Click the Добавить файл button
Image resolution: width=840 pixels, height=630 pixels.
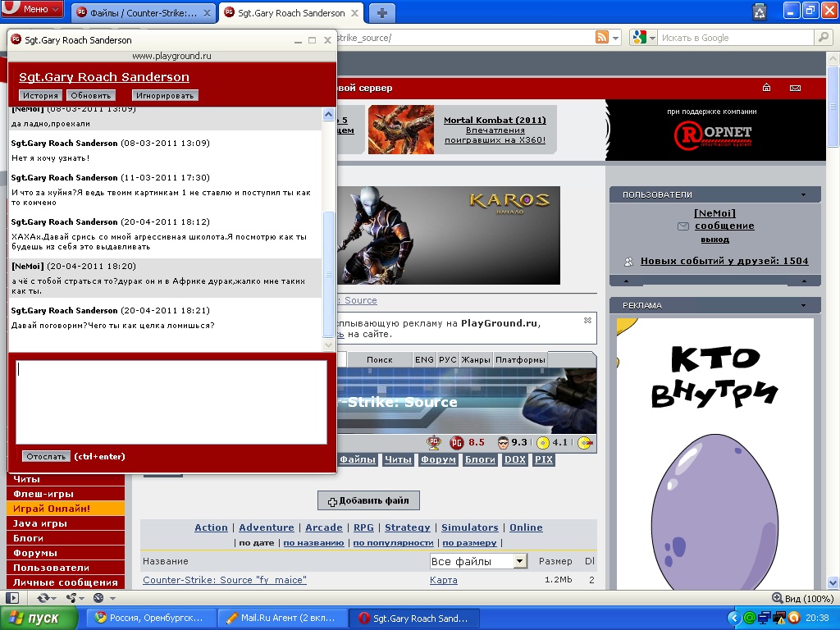click(368, 500)
